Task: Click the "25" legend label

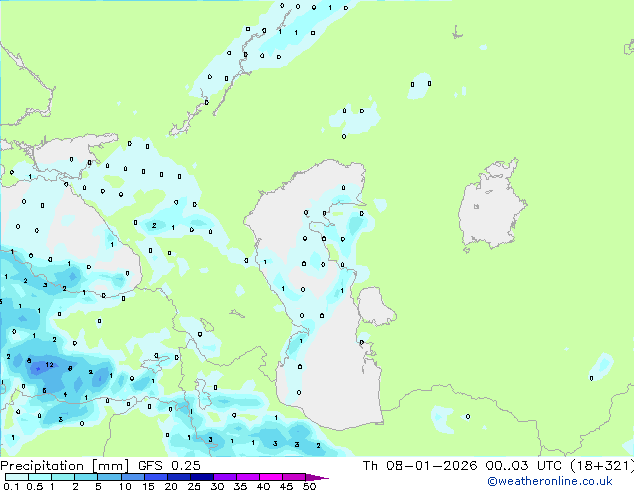Action: [x=194, y=486]
